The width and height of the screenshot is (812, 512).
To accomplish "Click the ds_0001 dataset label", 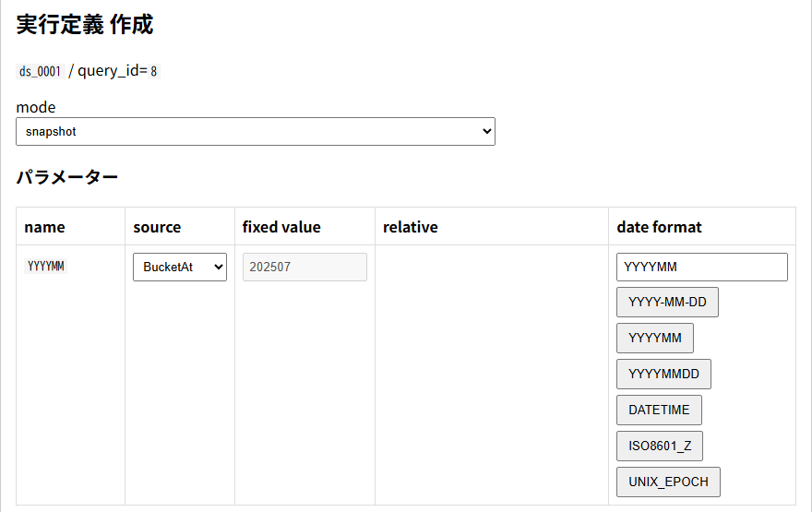I will (40, 71).
